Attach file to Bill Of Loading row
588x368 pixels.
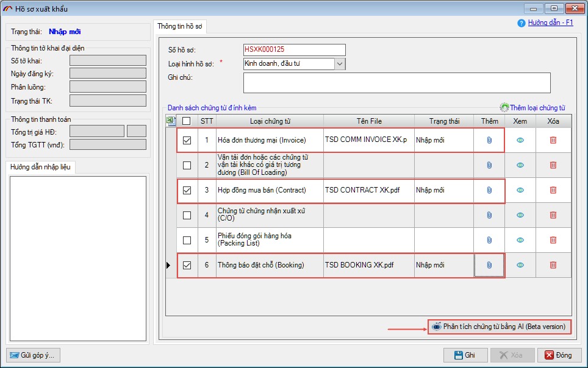pos(489,165)
